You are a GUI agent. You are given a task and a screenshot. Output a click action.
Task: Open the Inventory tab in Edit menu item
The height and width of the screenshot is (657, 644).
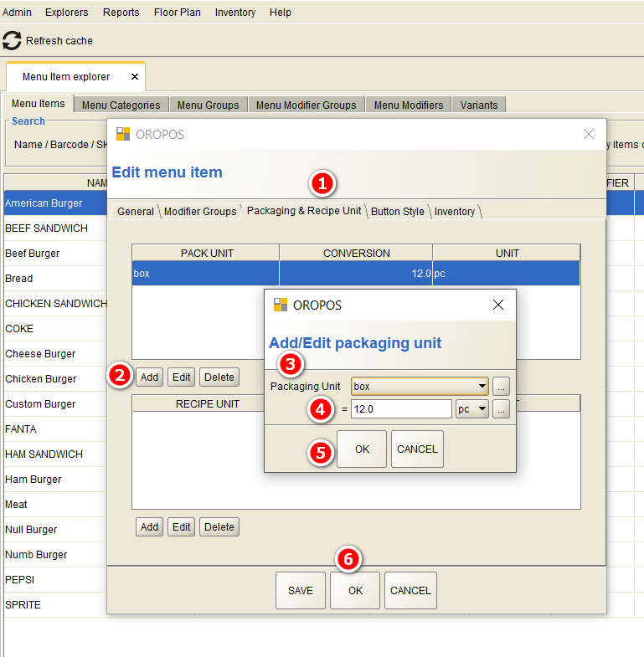pyautogui.click(x=455, y=212)
